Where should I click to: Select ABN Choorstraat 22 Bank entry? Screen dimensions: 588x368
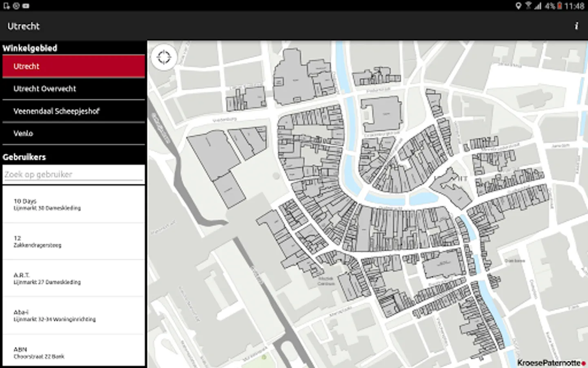[x=73, y=351]
